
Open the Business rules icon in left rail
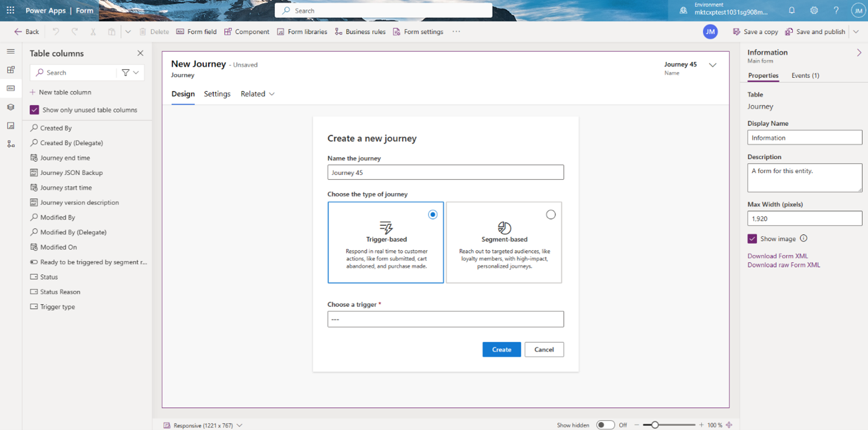click(11, 144)
